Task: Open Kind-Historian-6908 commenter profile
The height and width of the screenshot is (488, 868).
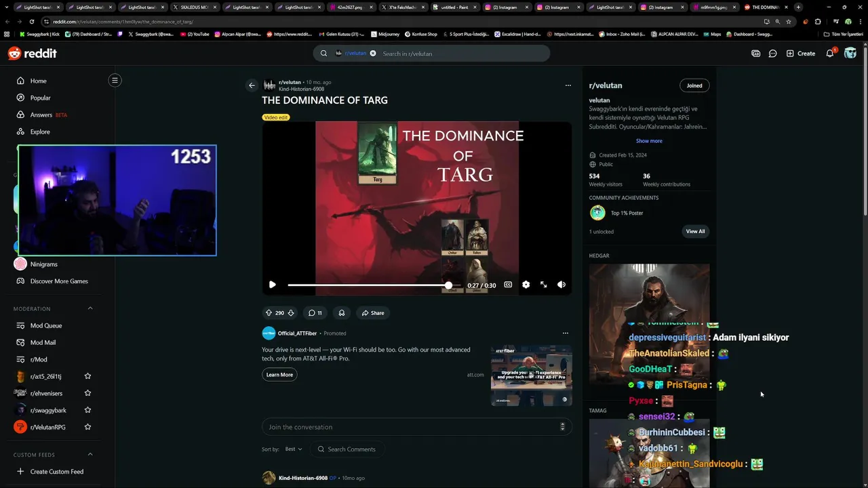Action: point(303,478)
